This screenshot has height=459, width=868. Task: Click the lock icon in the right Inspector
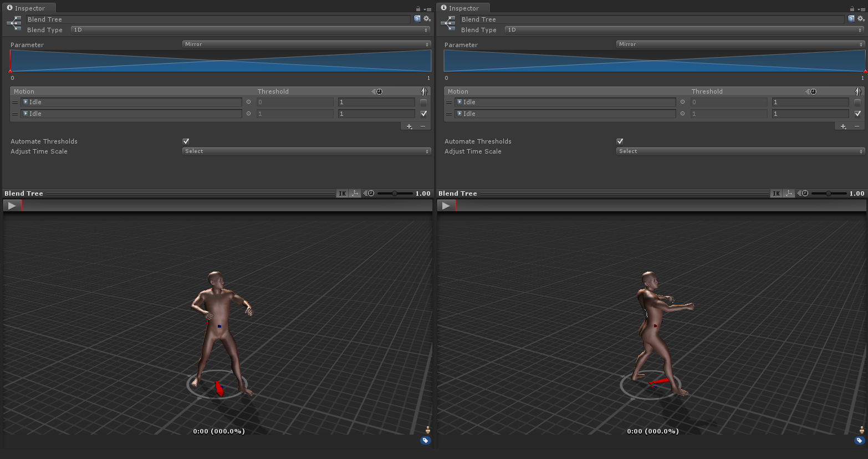(x=852, y=9)
